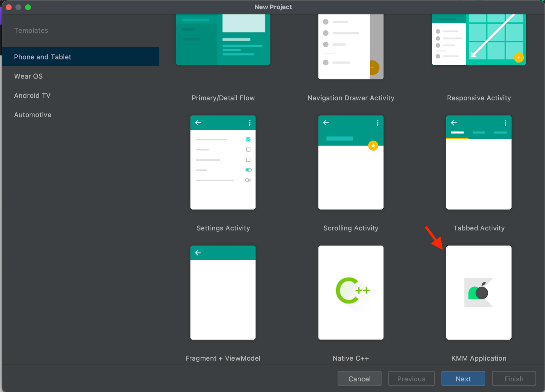This screenshot has height=392, width=545.
Task: Click overflow dots in Scrolling Activity preview
Action: [377, 122]
